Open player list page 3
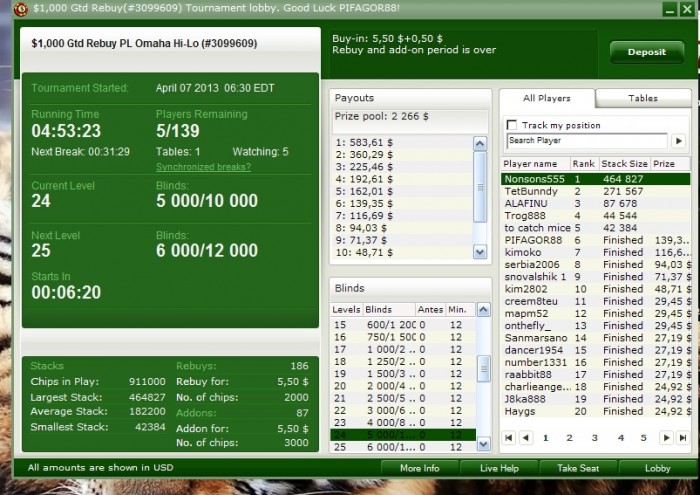This screenshot has width=700, height=495. pyautogui.click(x=595, y=438)
